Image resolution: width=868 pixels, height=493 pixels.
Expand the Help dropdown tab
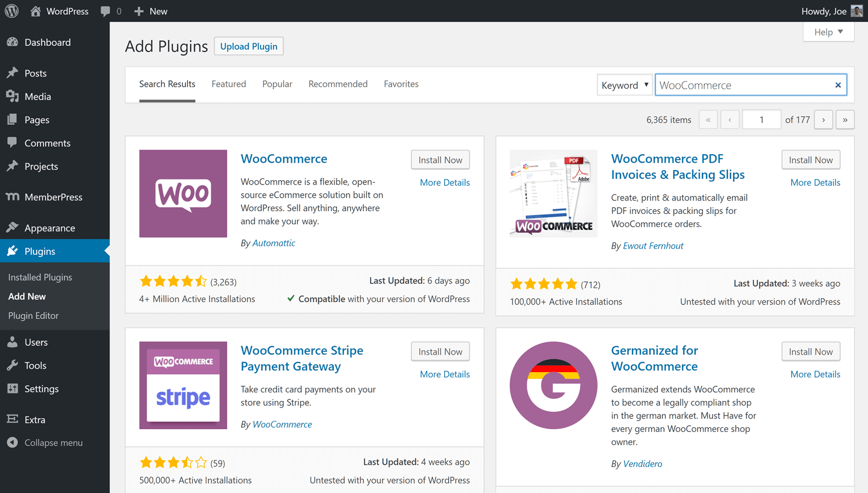[x=828, y=32]
